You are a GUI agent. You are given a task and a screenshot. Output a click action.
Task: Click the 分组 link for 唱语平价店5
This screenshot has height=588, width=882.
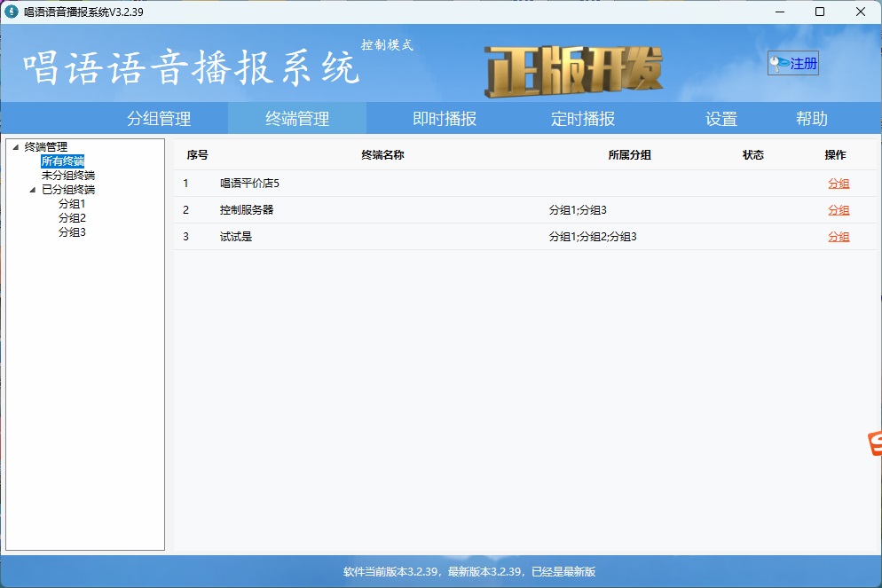tap(838, 184)
